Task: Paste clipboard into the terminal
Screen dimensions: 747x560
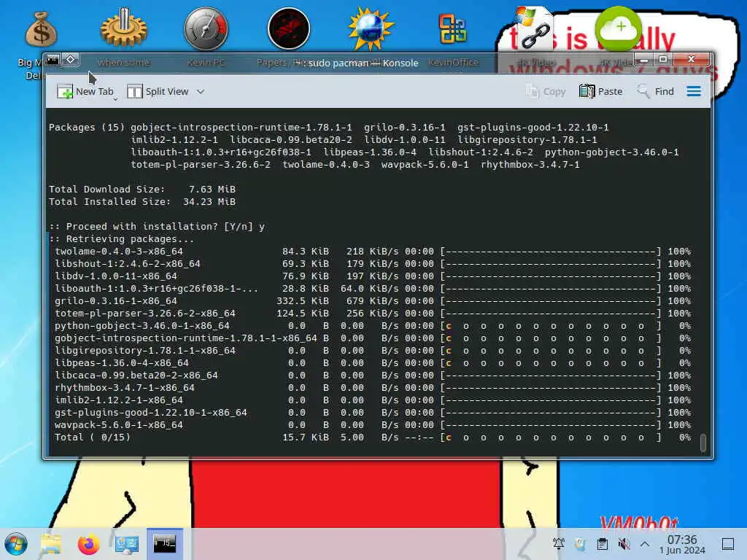Action: pos(601,91)
